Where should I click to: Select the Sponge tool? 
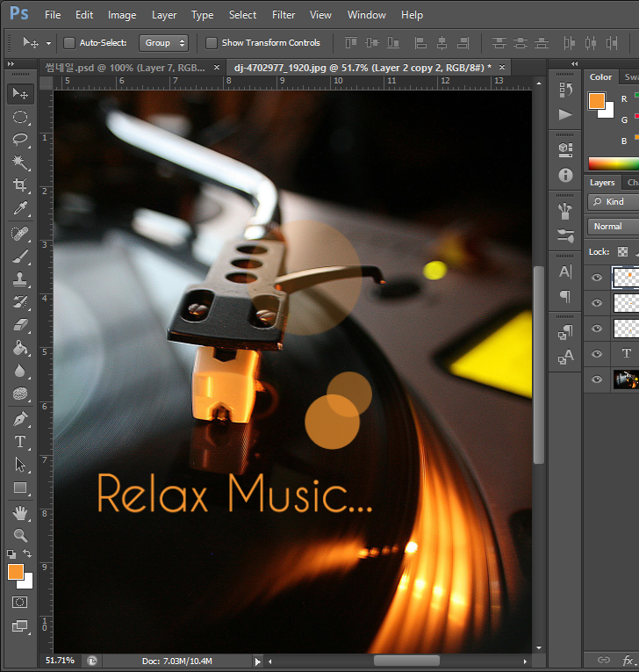click(19, 394)
